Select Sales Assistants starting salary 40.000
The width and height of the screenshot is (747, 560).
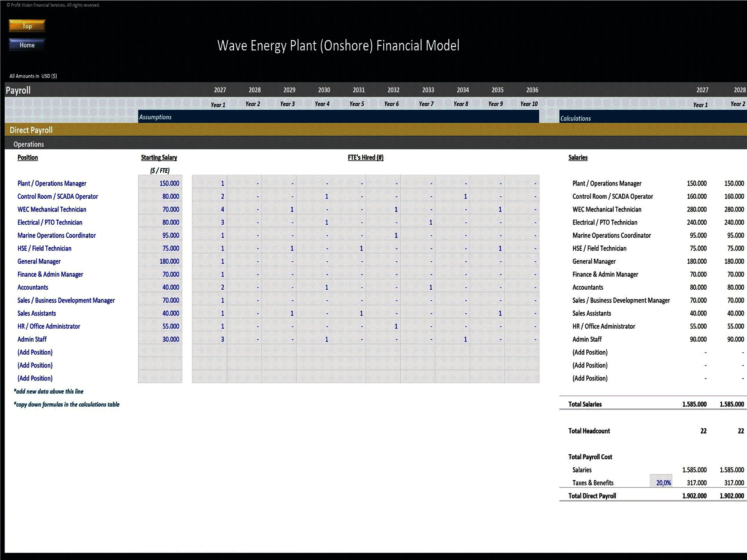[160, 313]
